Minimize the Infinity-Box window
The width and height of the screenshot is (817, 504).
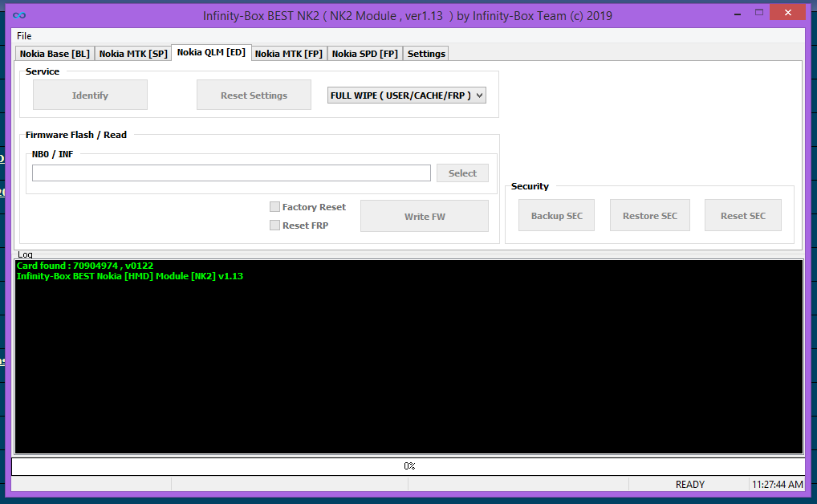point(738,13)
